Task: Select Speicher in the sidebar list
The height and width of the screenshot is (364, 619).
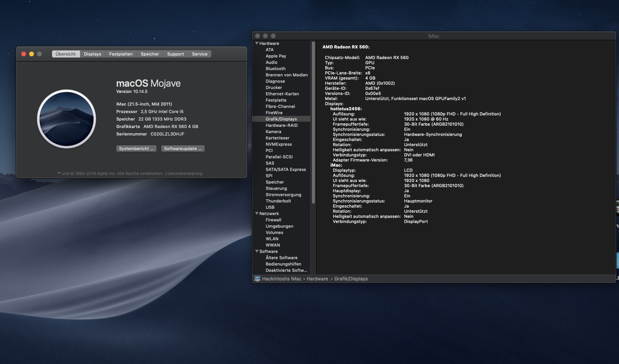Action: 275,182
